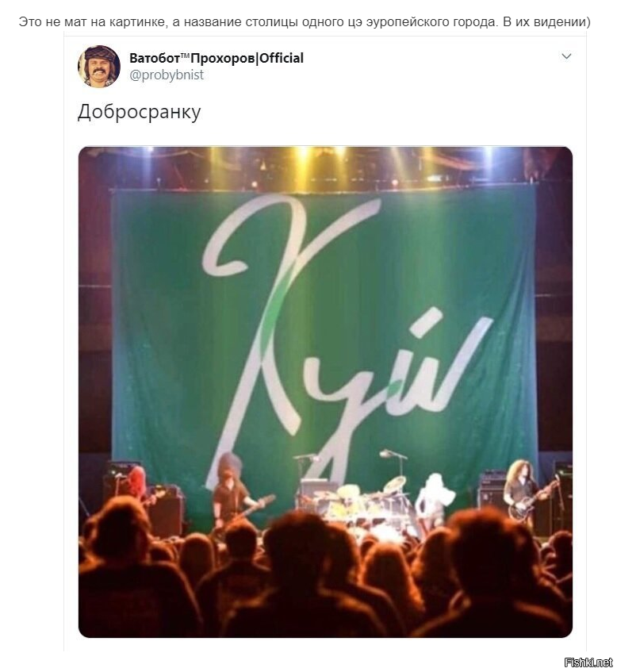617x672 pixels.
Task: Click the guitarist at stage right
Action: click(525, 493)
